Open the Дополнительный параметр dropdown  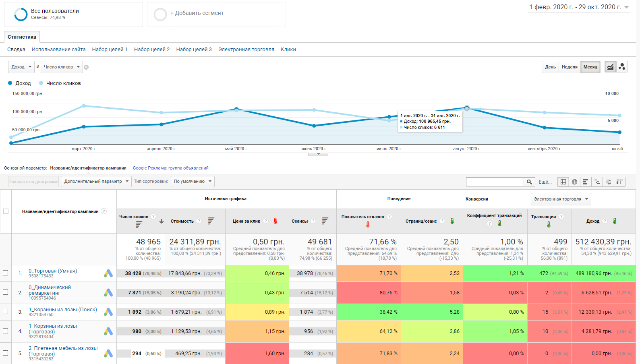[x=96, y=182]
